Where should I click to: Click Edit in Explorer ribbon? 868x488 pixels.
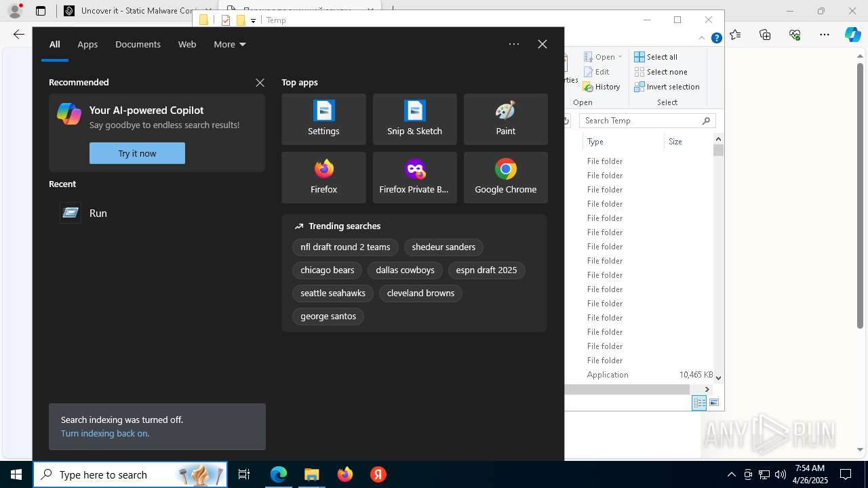pos(596,72)
